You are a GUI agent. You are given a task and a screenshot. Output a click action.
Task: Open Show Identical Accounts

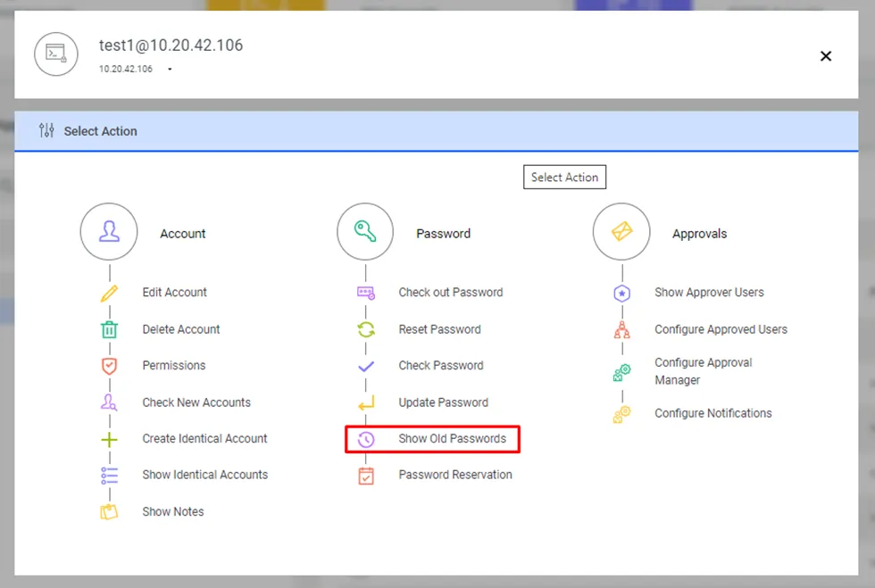click(205, 475)
